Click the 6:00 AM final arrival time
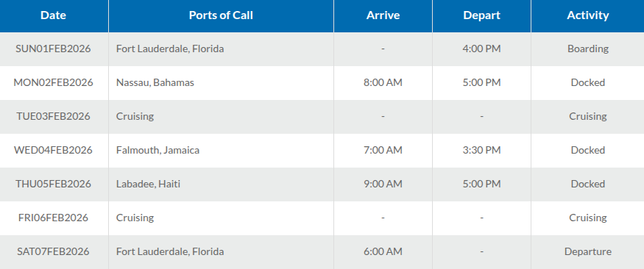Image resolution: width=644 pixels, height=269 pixels. [x=383, y=251]
